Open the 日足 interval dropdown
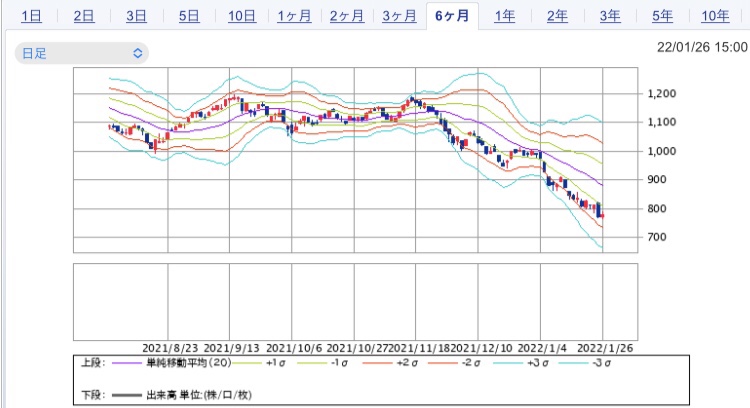The width and height of the screenshot is (750, 408). click(x=82, y=53)
